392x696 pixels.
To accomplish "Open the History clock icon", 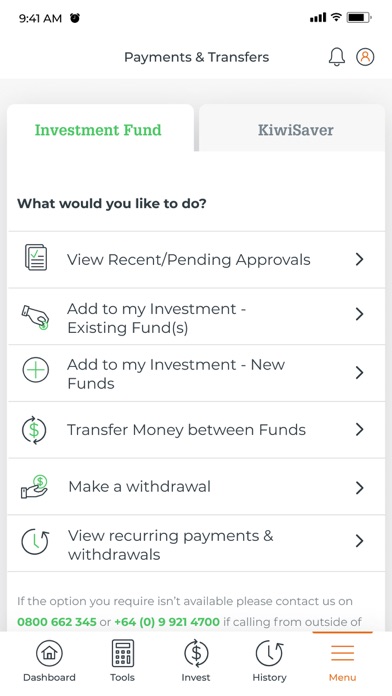I will point(269,653).
